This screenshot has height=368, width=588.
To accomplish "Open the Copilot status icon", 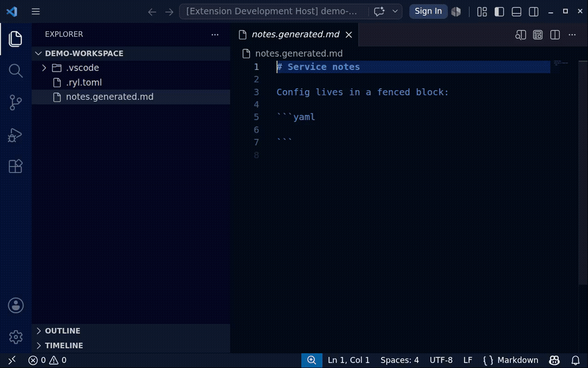I will pos(554,361).
